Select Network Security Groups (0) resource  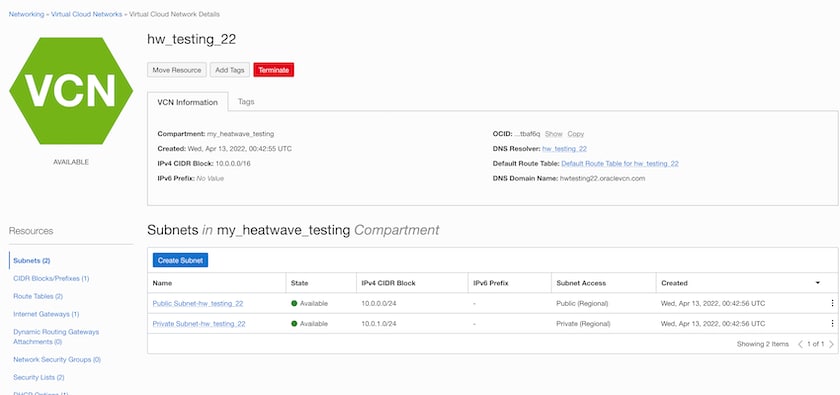click(x=57, y=360)
